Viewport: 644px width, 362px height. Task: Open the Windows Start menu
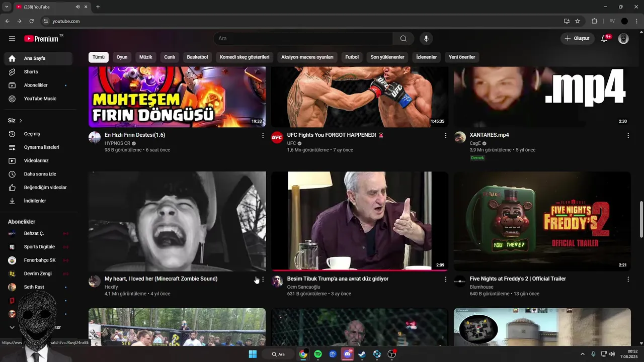(x=253, y=354)
